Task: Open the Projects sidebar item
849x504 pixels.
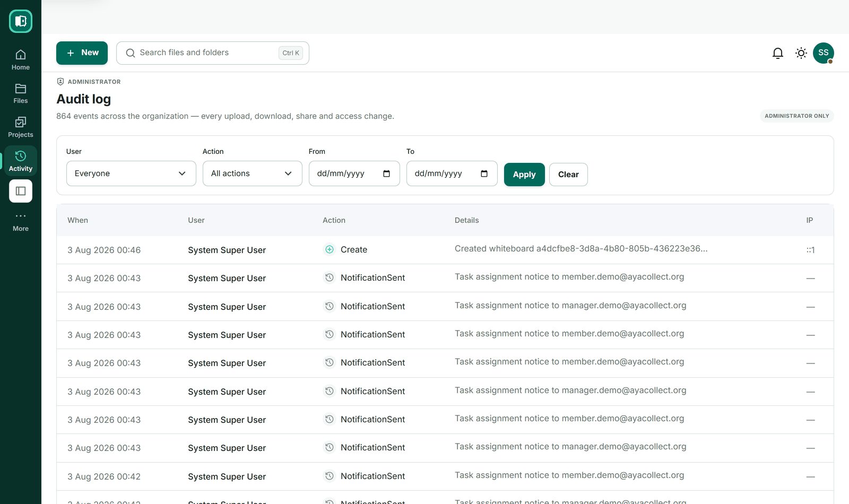Action: pos(21,127)
